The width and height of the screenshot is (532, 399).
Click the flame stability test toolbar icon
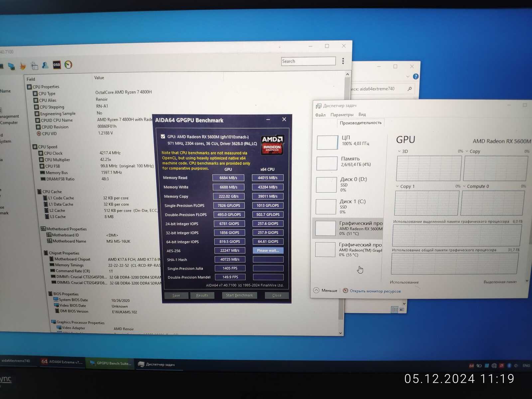tap(23, 66)
